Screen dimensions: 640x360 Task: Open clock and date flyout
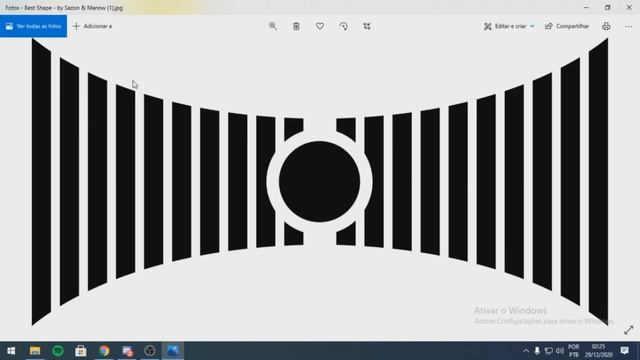click(598, 351)
